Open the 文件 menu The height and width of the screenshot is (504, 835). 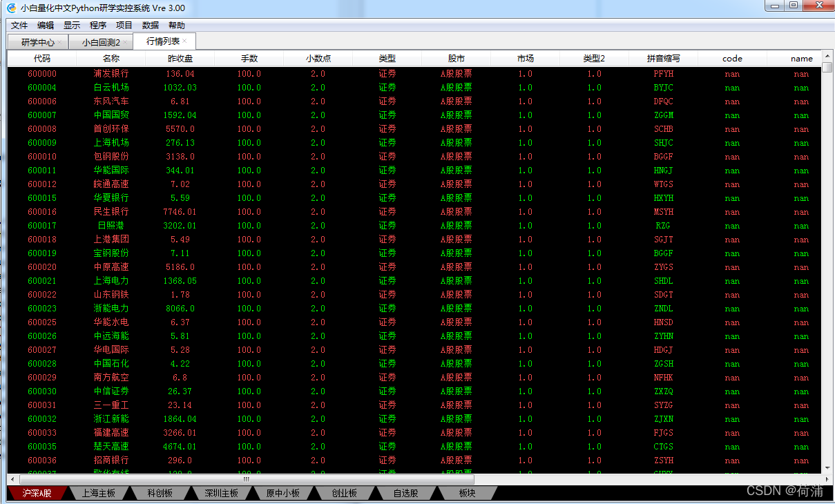pos(19,26)
